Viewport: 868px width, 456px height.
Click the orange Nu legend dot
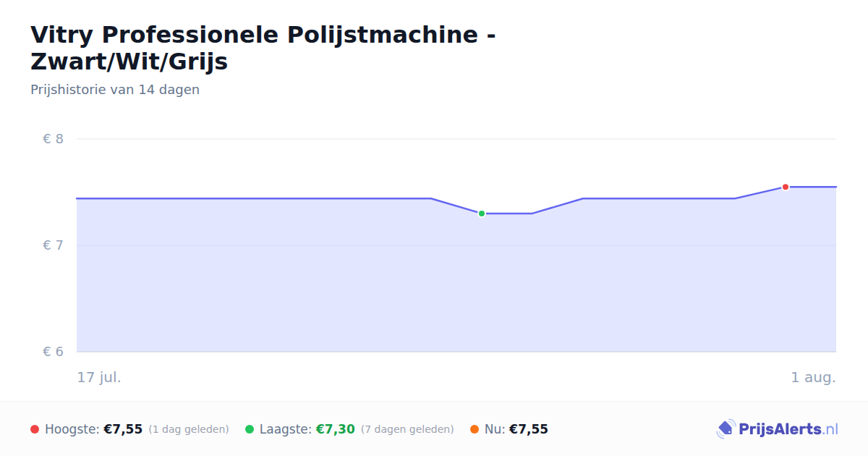pyautogui.click(x=475, y=429)
